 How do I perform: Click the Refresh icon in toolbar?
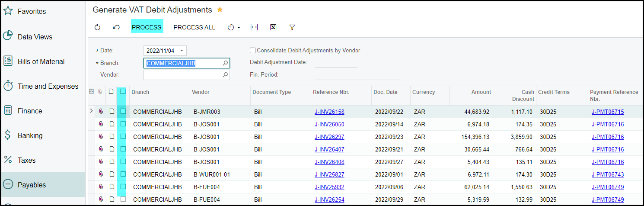tap(97, 27)
